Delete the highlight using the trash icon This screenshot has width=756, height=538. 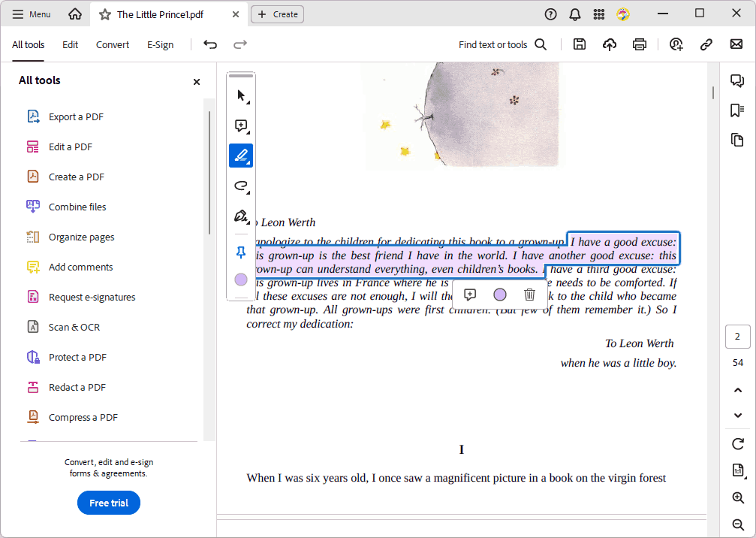click(x=529, y=295)
